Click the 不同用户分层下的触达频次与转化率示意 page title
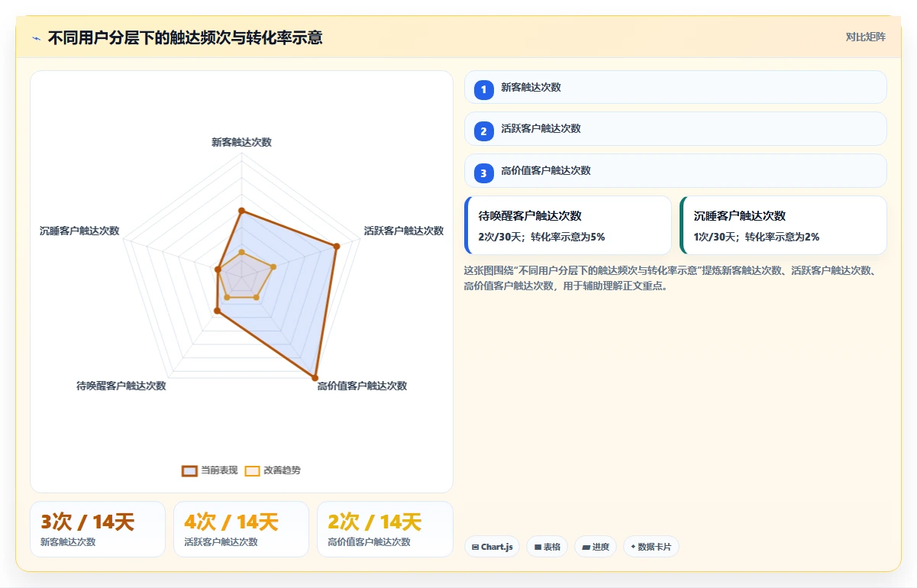 pyautogui.click(x=185, y=37)
